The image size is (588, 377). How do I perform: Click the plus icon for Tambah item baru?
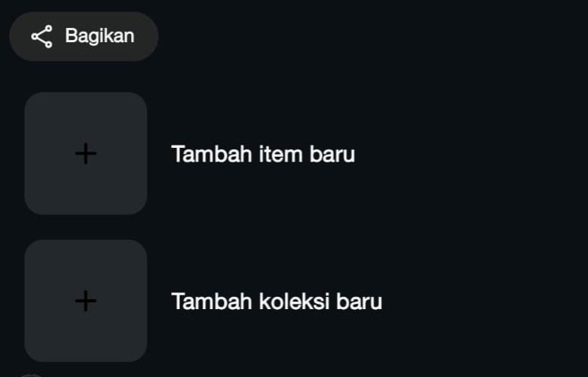click(x=85, y=153)
